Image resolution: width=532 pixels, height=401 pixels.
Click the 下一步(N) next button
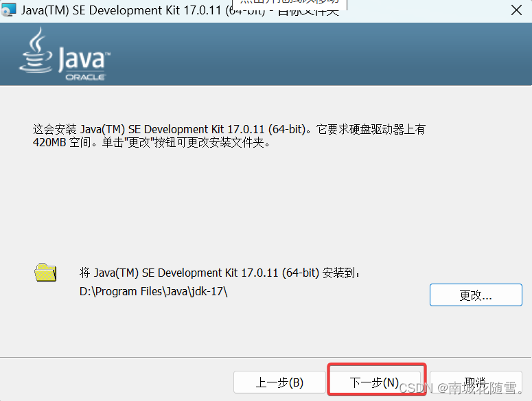[x=376, y=382]
